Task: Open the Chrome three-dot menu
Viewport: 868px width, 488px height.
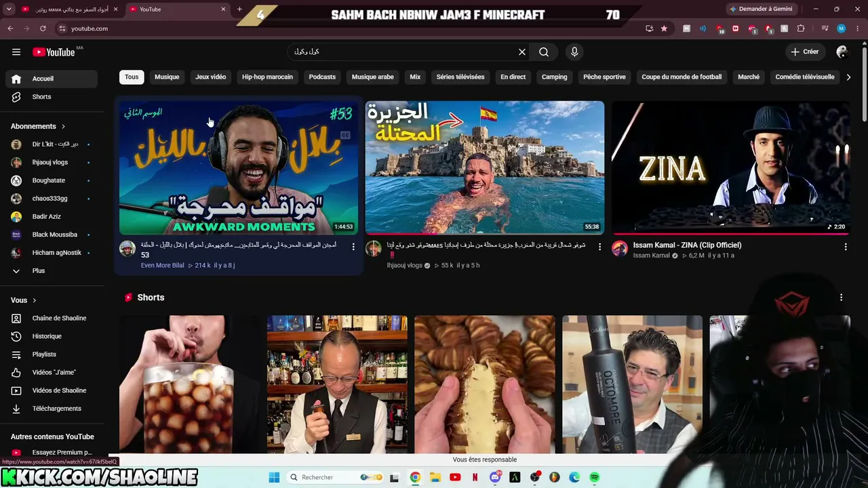Action: click(858, 28)
